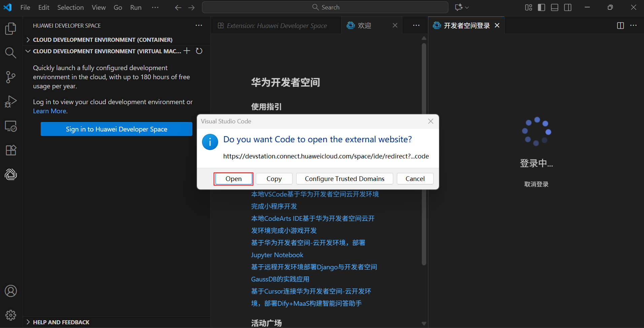Open Source Control view
The height and width of the screenshot is (328, 644).
(11, 77)
